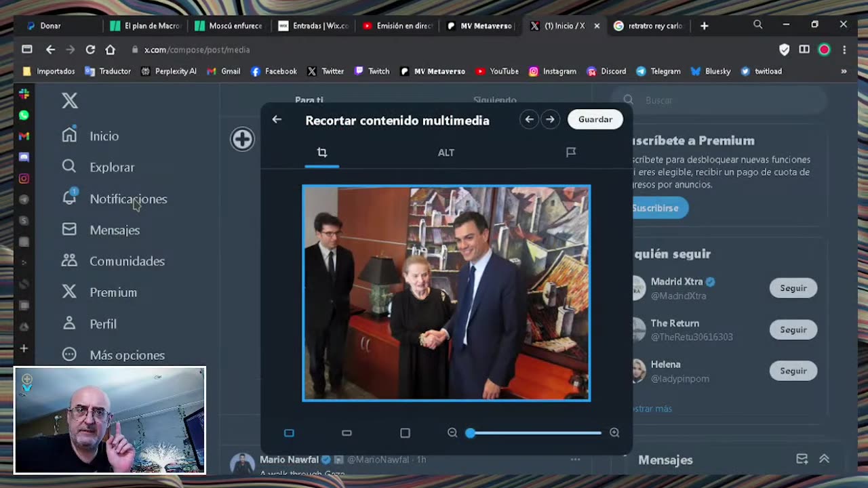Viewport: 868px width, 488px height.
Task: Open the X logo home link
Action: coord(70,100)
